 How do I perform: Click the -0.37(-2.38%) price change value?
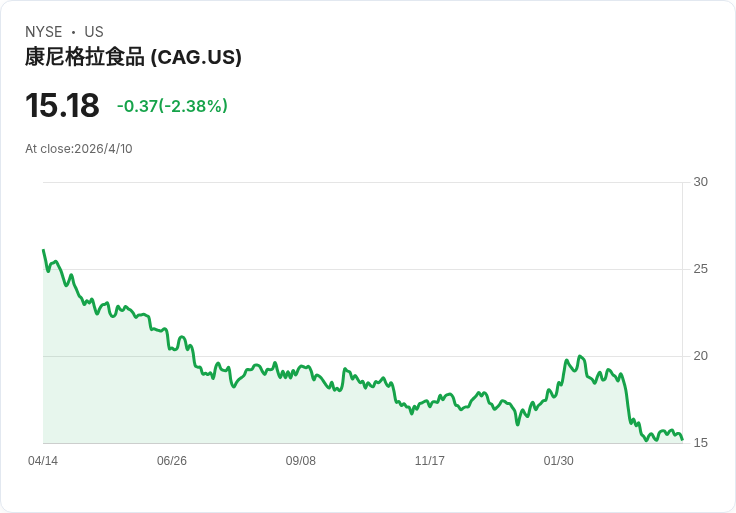[172, 106]
